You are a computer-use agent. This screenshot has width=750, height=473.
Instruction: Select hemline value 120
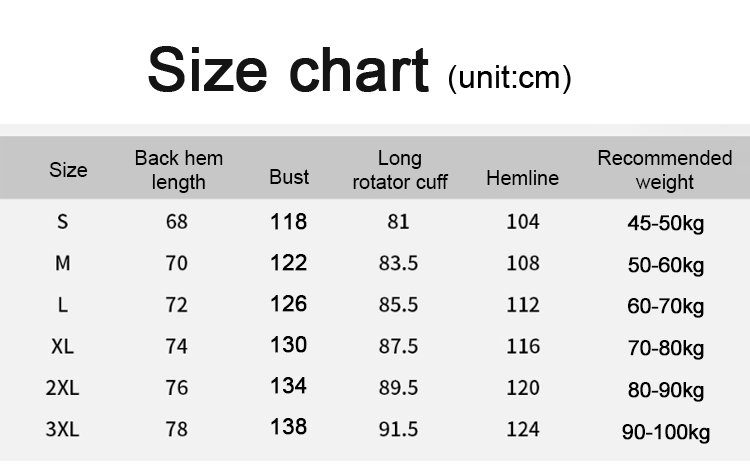click(x=522, y=388)
